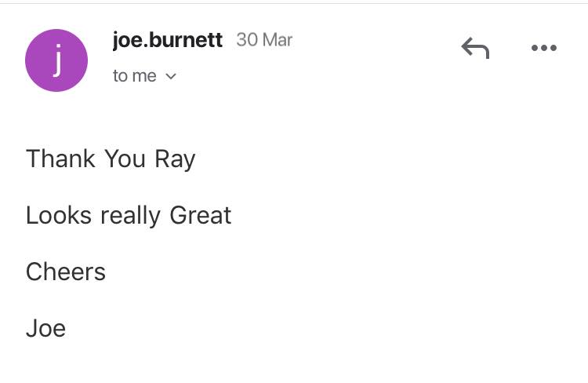The height and width of the screenshot is (383, 588).
Task: Click the '30 Mar' date stamp
Action: [264, 40]
